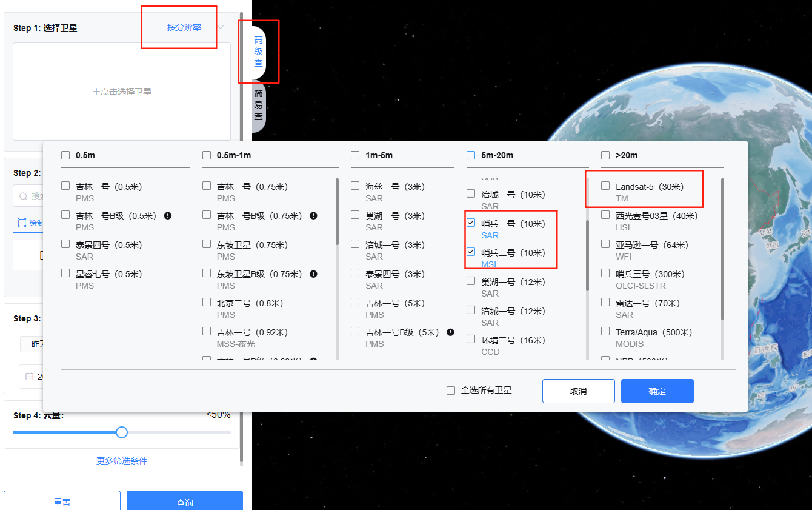812x510 pixels.
Task: Click the cloud cover slider handle
Action: pos(122,432)
